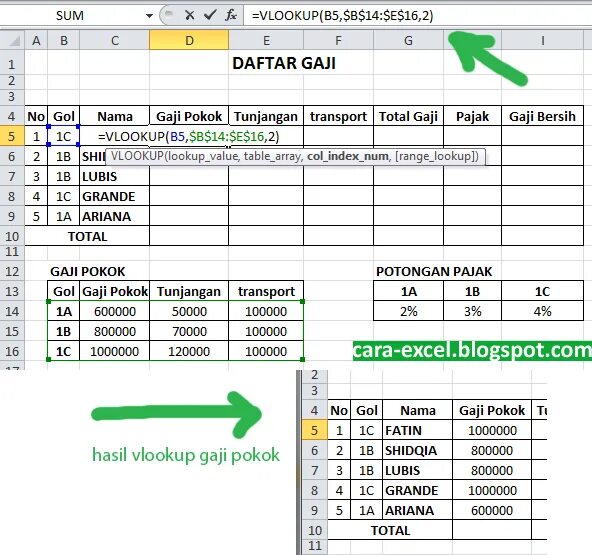Viewport: 592px width, 555px height.
Task: Click the Nama header in result sheet
Action: point(418,410)
